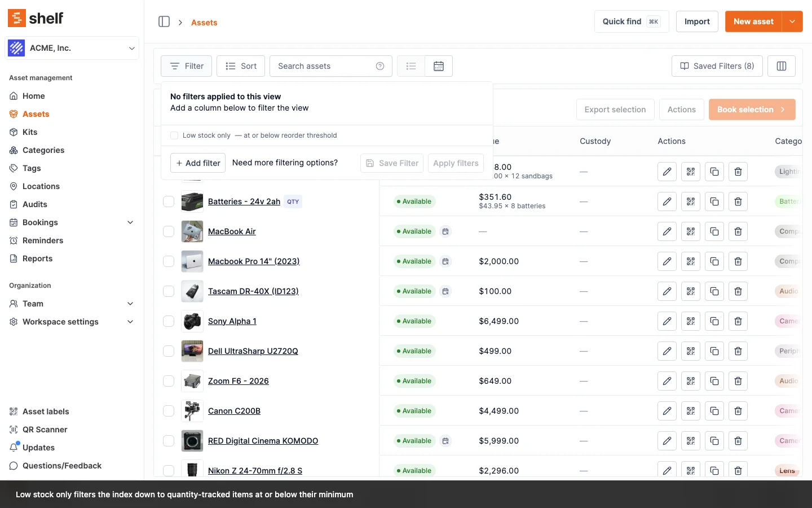812x508 pixels.
Task: Open Updates notifications in sidebar
Action: pyautogui.click(x=38, y=448)
